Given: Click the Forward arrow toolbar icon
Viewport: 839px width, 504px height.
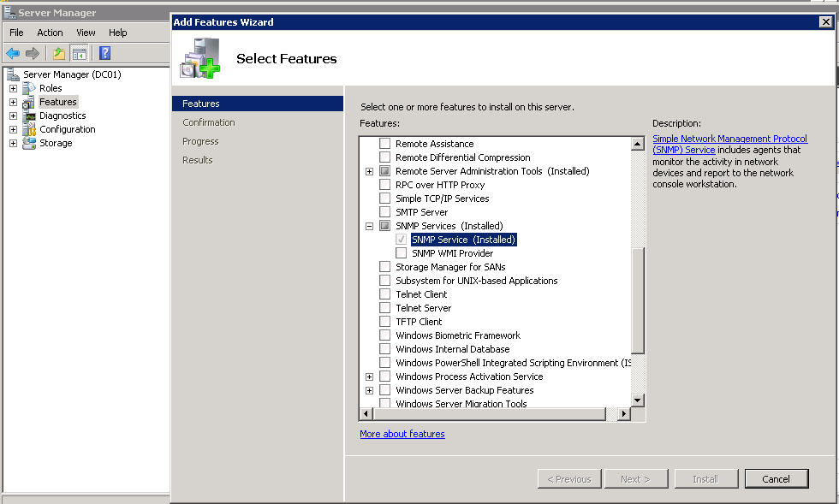Looking at the screenshot, I should point(33,54).
